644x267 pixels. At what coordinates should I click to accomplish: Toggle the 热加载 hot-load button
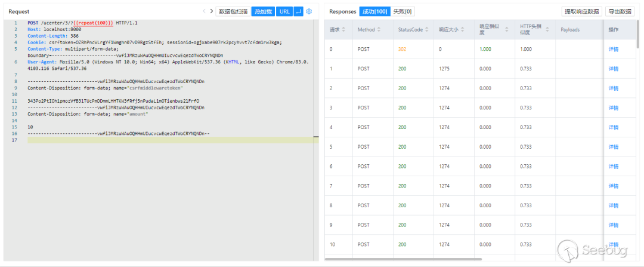click(x=262, y=11)
